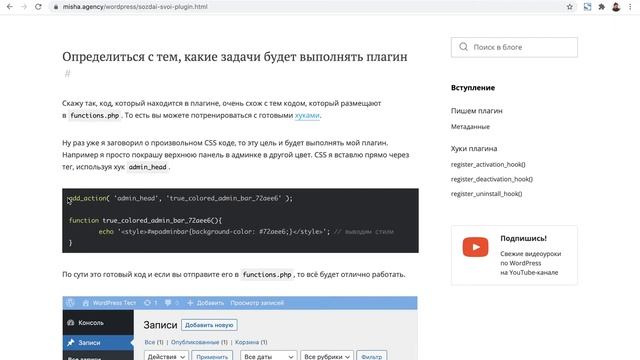Click the pin icon beside Записи menu
The width and height of the screenshot is (640, 360).
click(x=71, y=342)
